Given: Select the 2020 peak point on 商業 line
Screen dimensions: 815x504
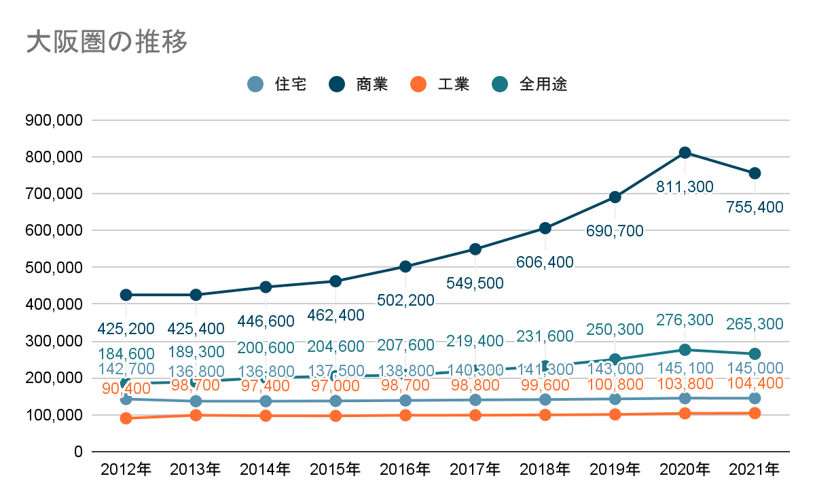Looking at the screenshot, I should pyautogui.click(x=684, y=152).
